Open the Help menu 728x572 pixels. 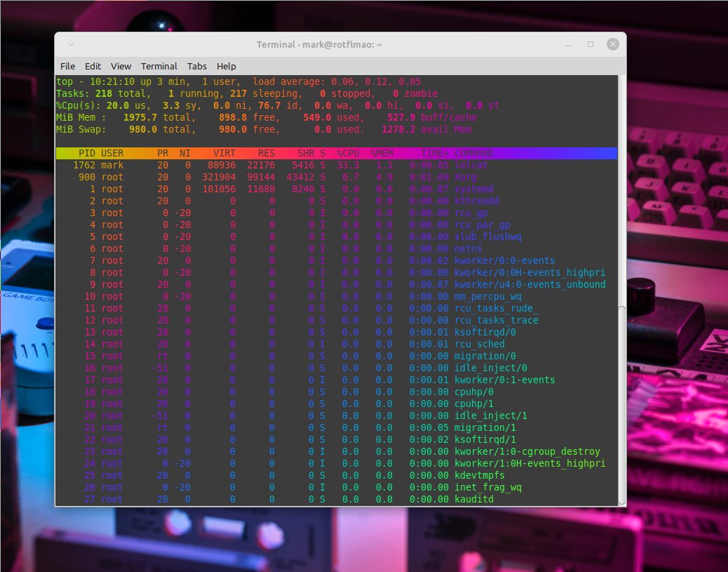coord(226,66)
